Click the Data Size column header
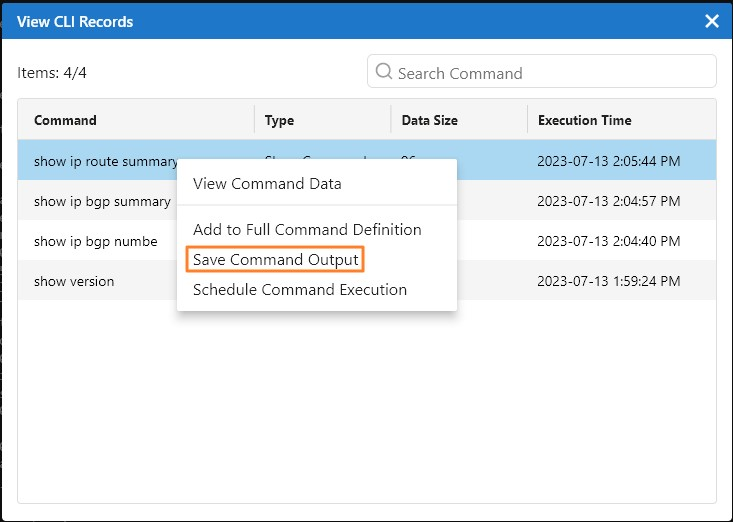Image resolution: width=733 pixels, height=522 pixels. [430, 120]
